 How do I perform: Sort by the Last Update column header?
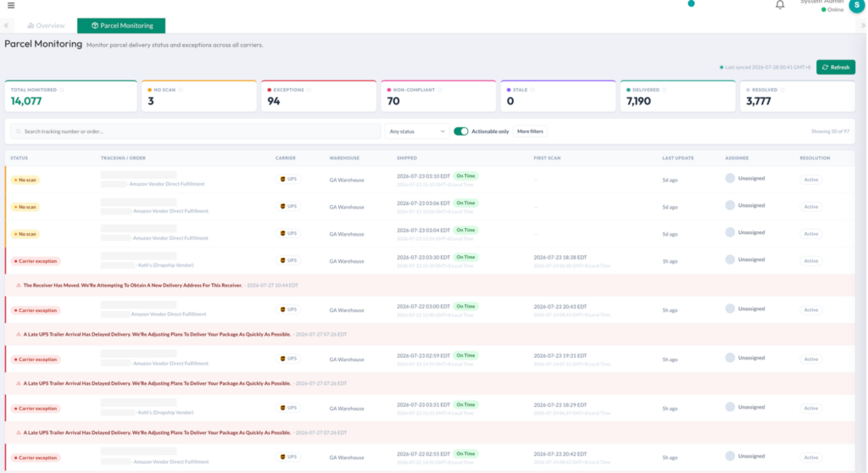677,159
